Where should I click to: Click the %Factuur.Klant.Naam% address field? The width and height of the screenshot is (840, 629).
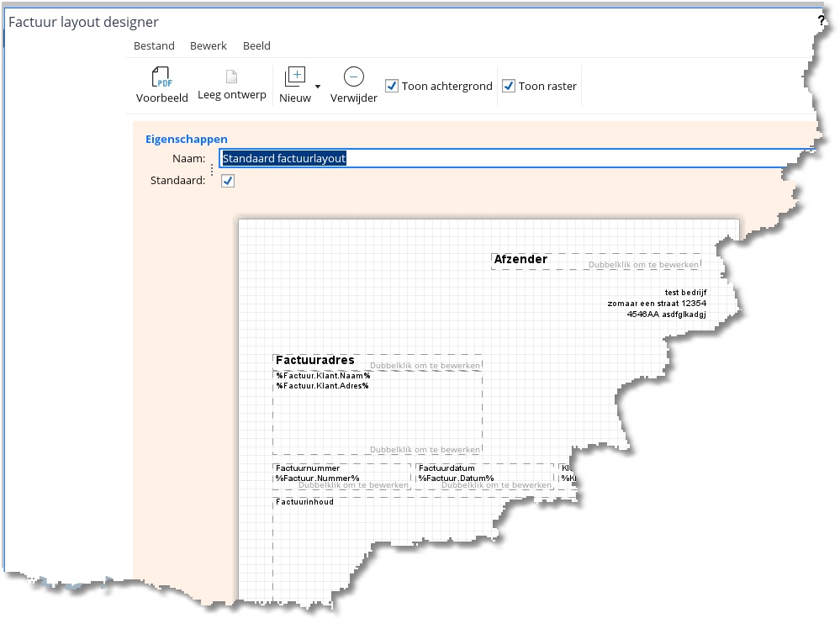pos(323,375)
